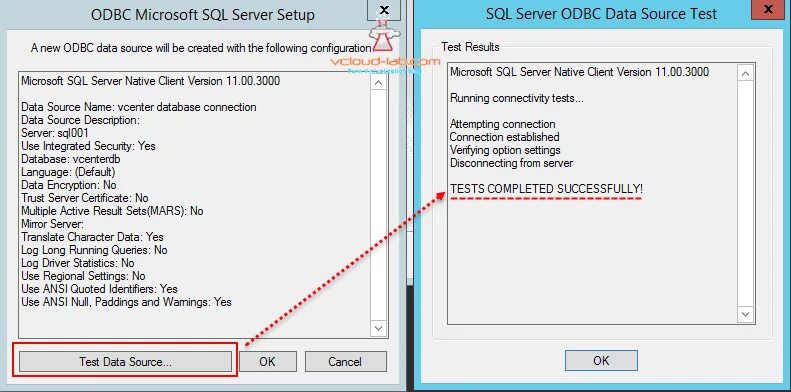Click scroll-down arrow in the setup configuration list
The image size is (791, 392).
tap(378, 328)
